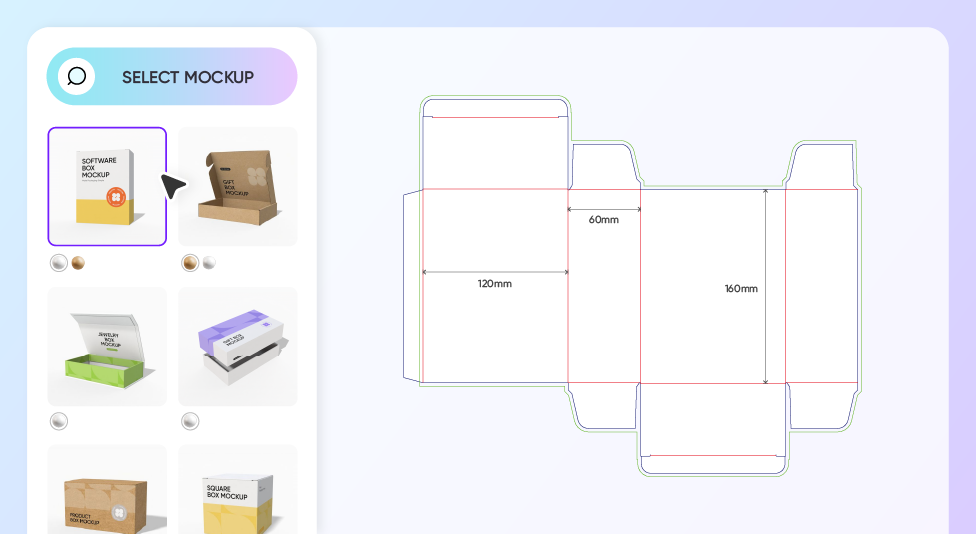Pick the kraft brown swatch under Software Box
The width and height of the screenshot is (976, 534).
[78, 263]
